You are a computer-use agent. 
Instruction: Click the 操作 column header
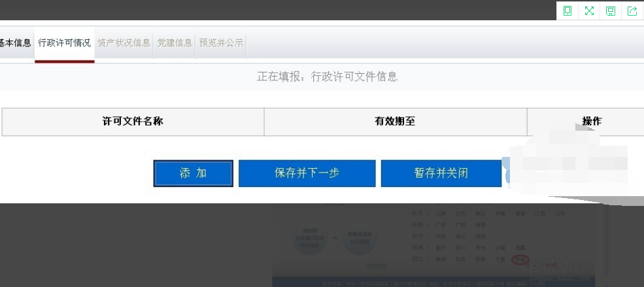coord(592,122)
